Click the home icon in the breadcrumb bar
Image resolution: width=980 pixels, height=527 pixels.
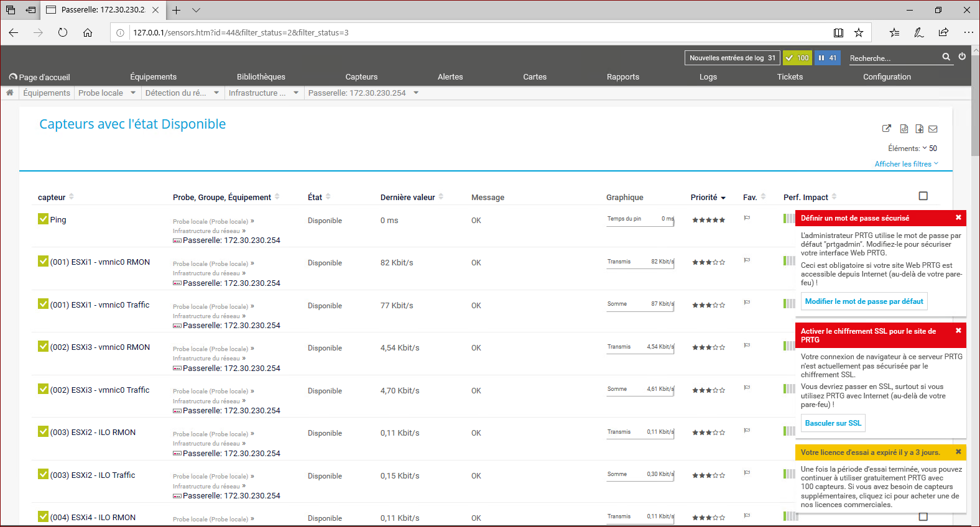10,93
